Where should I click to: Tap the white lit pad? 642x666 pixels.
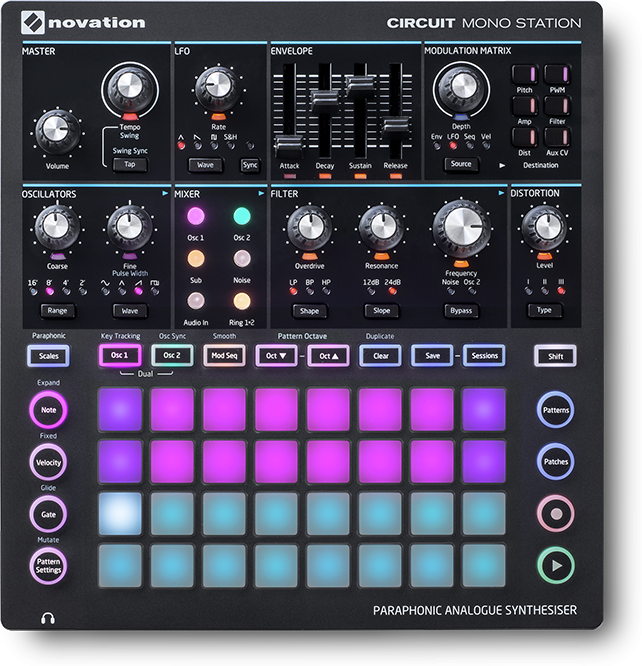click(120, 514)
